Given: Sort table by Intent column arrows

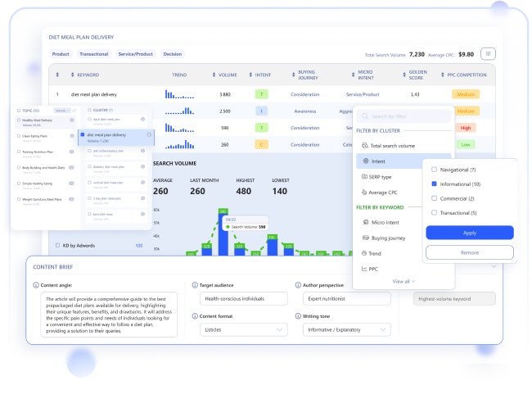Looking at the screenshot, I should click(x=250, y=75).
